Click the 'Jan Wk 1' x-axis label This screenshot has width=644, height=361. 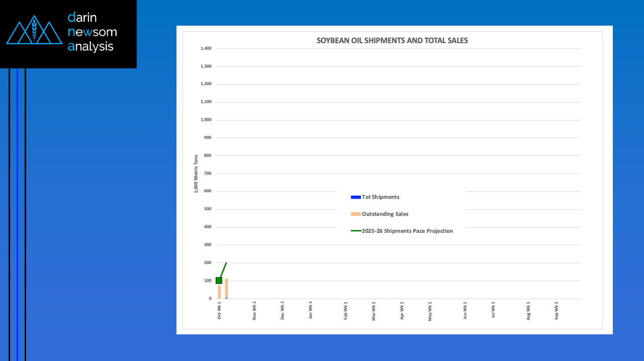[311, 310]
